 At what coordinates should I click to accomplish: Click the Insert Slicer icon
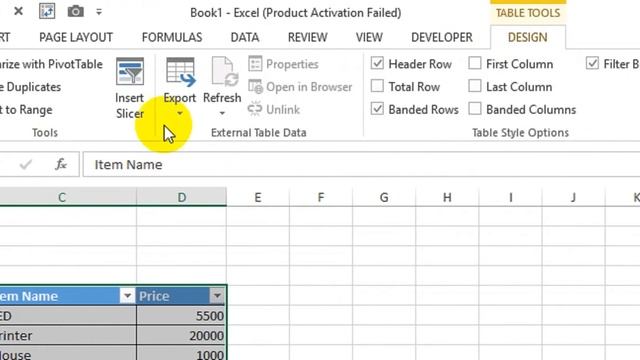(x=130, y=71)
